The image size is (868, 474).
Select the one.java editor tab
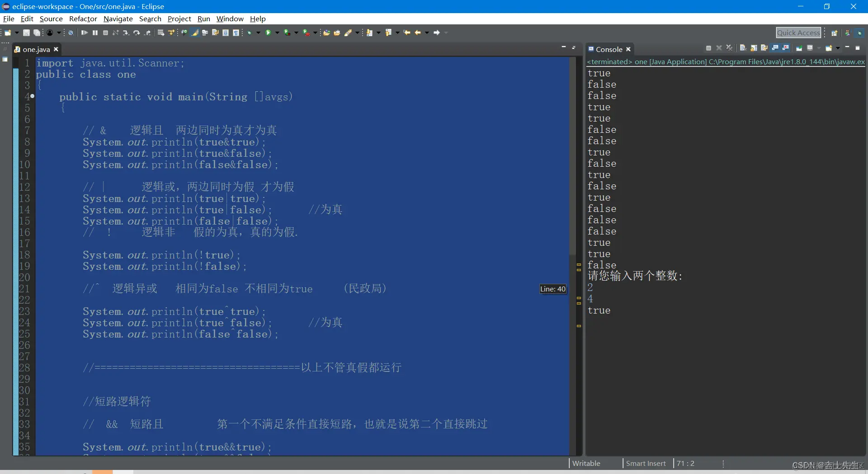coord(36,49)
